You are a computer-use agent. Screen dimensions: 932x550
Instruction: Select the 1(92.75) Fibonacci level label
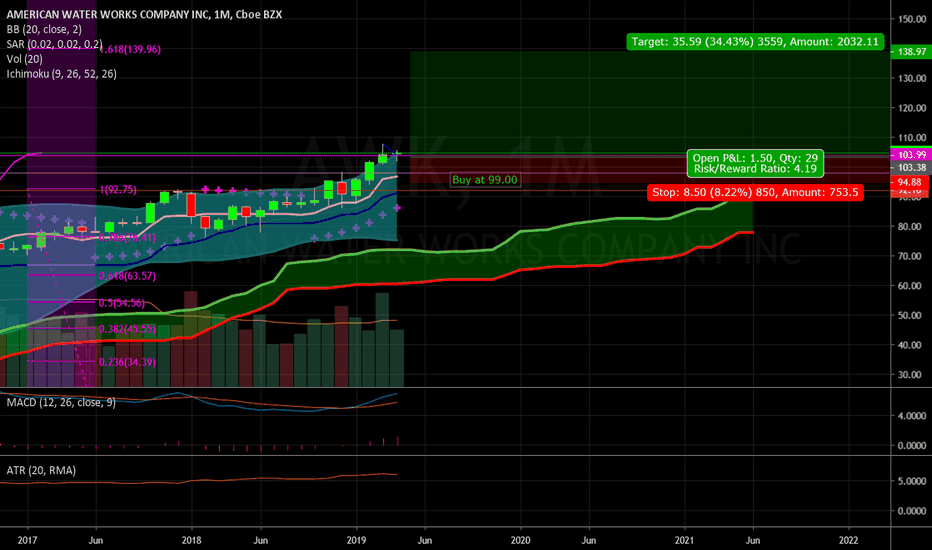(118, 190)
